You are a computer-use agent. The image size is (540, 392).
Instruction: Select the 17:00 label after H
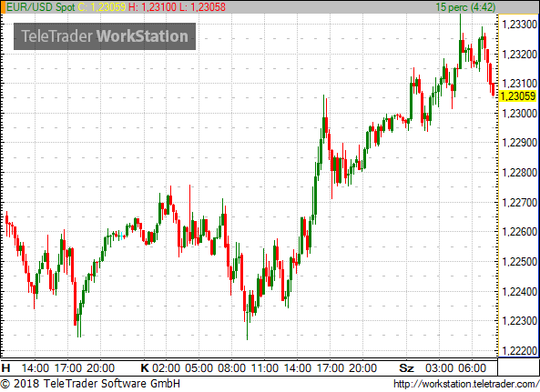click(68, 368)
